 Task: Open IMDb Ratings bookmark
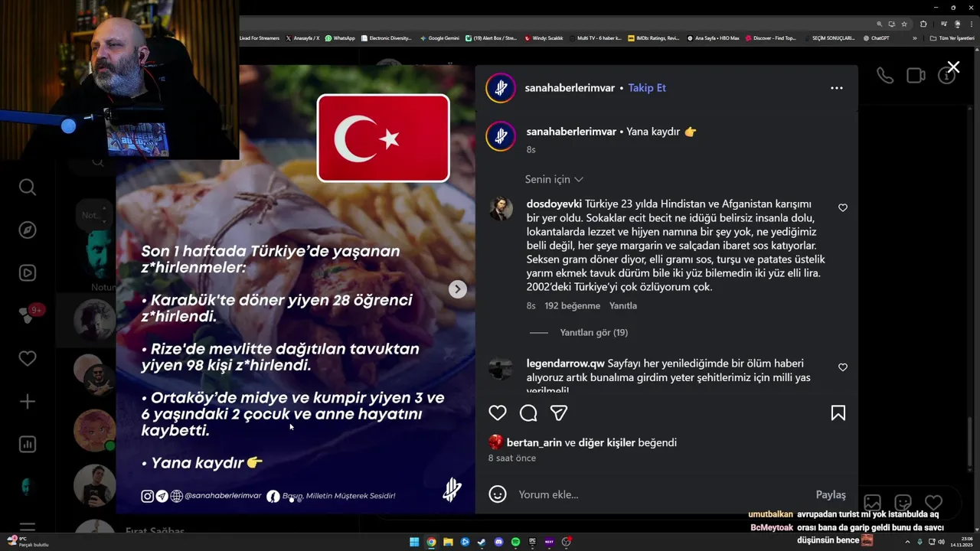tap(653, 38)
